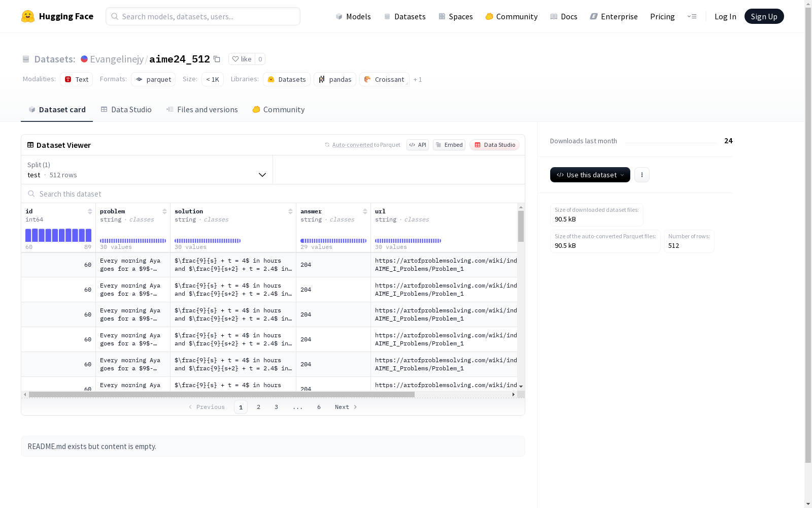Sort the solution column via sort arrows
Viewport: 812px width, 508px height.
290,211
